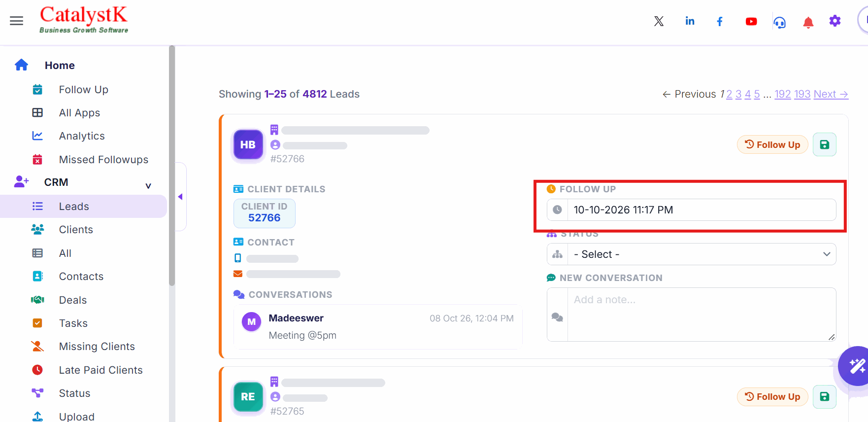The height and width of the screenshot is (422, 868).
Task: Open the notifications bell icon
Action: click(x=808, y=22)
